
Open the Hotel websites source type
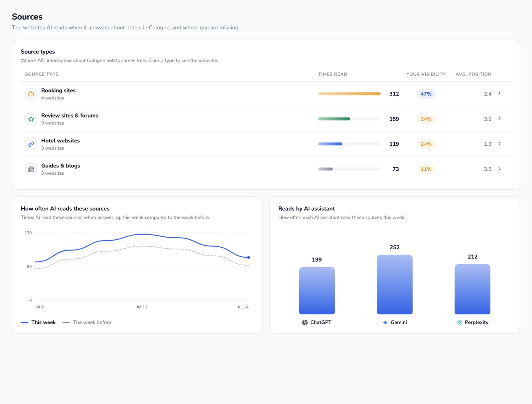266,144
